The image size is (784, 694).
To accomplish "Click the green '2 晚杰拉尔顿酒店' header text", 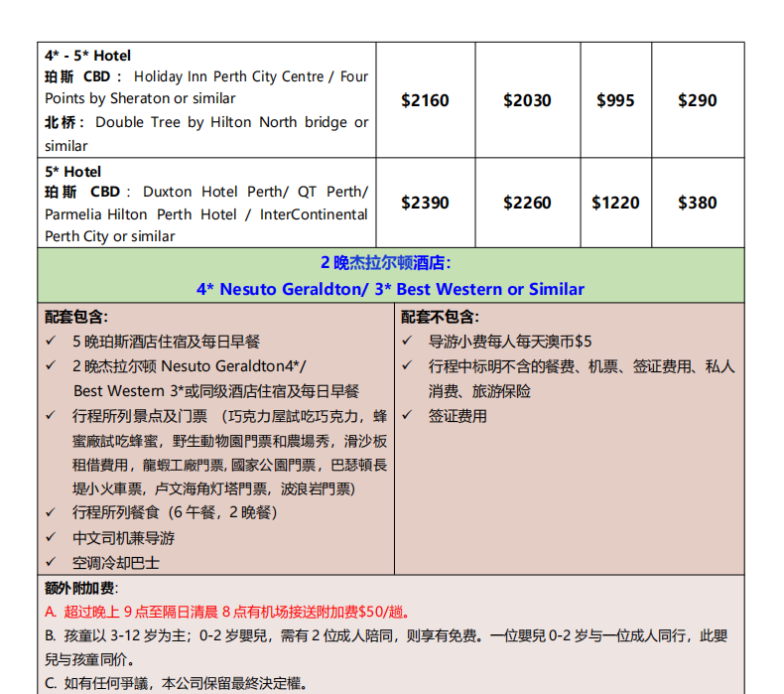I will 390,263.
